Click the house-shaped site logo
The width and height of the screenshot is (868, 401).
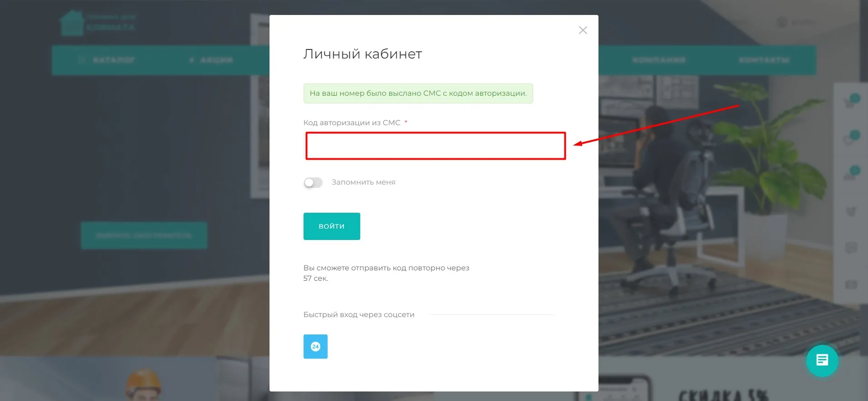click(x=72, y=24)
